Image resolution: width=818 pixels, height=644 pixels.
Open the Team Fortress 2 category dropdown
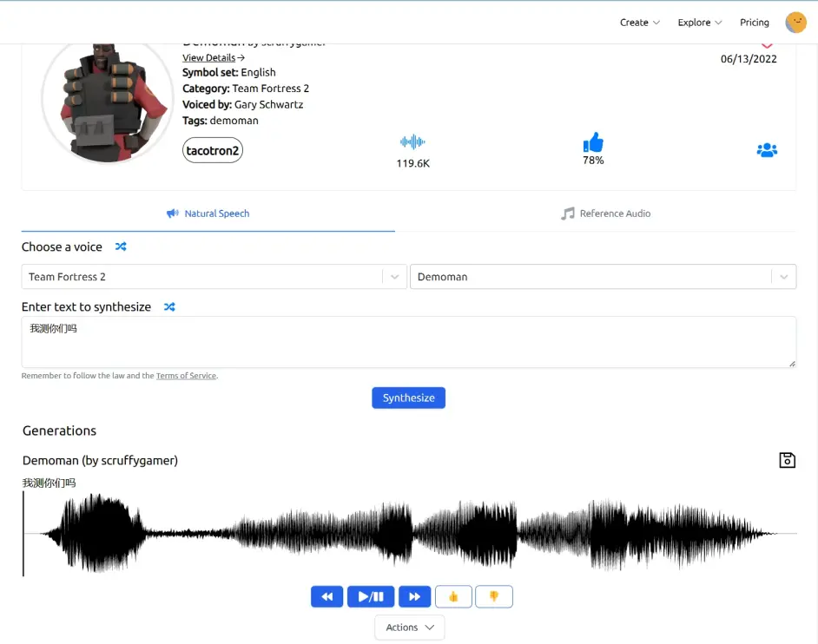click(214, 277)
